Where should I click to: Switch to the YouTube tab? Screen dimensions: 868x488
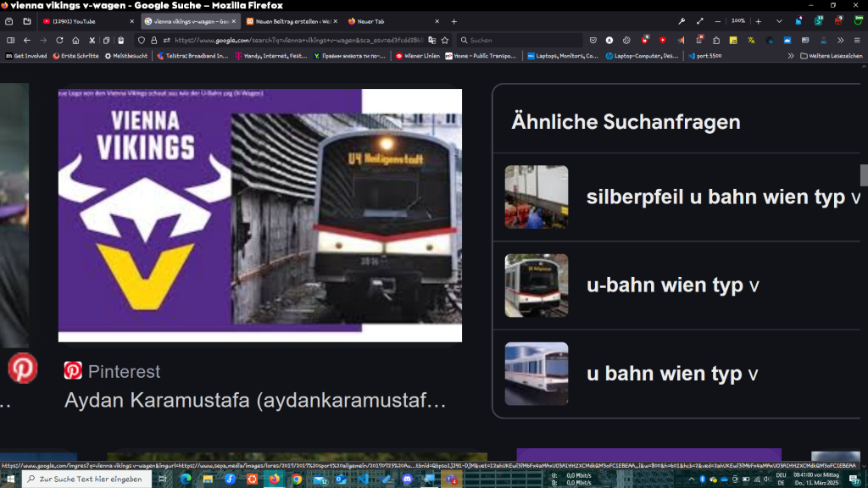click(x=88, y=21)
